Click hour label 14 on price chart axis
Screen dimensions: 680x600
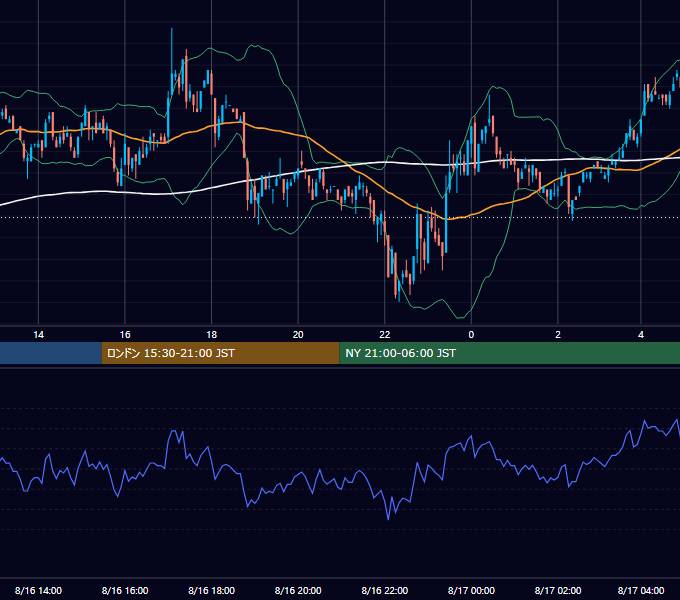(x=39, y=335)
